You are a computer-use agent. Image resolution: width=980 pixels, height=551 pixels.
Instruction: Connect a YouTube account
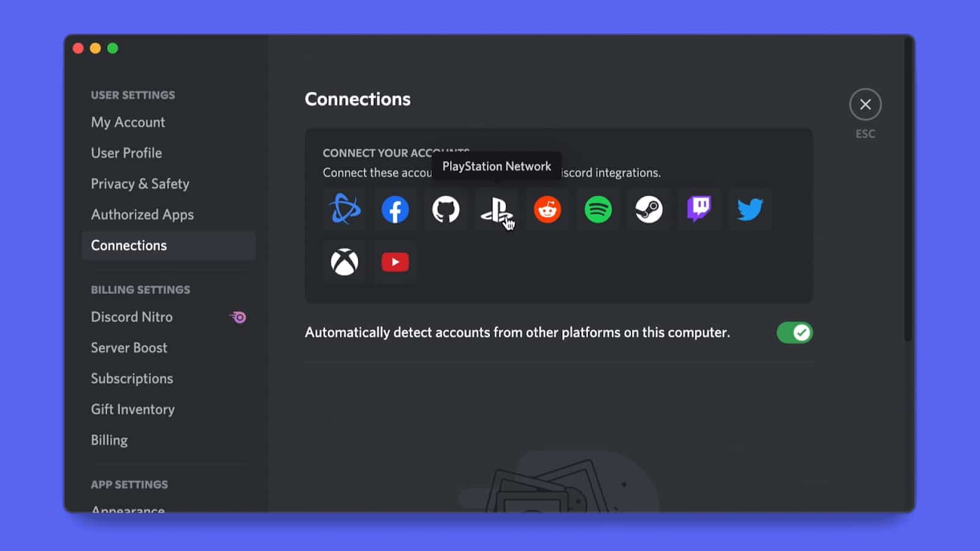(x=395, y=261)
